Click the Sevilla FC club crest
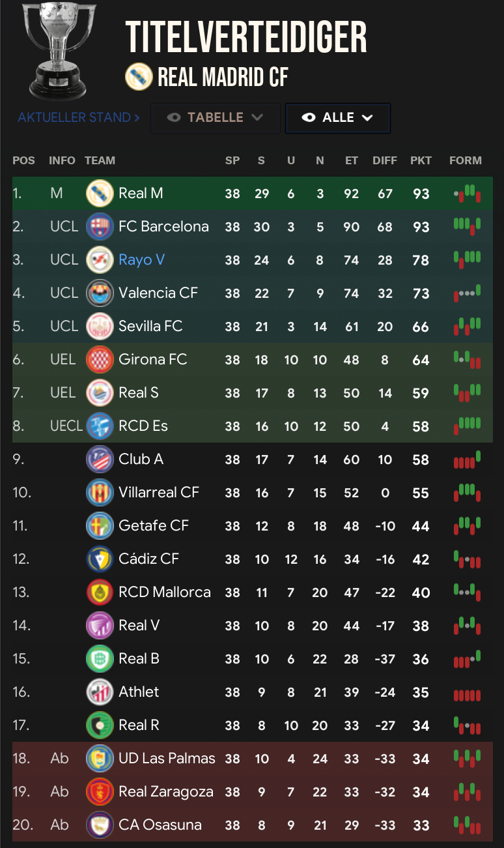The height and width of the screenshot is (848, 504). [x=100, y=327]
